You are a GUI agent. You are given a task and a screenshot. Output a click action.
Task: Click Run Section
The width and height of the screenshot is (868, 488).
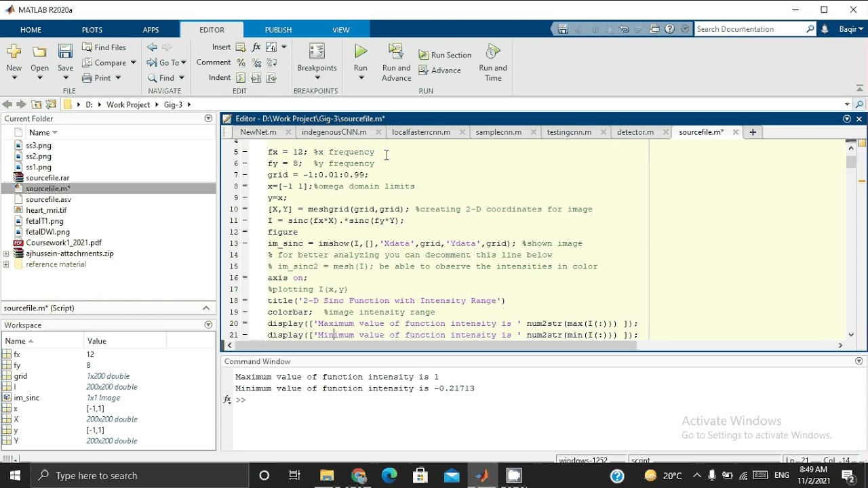pos(445,55)
